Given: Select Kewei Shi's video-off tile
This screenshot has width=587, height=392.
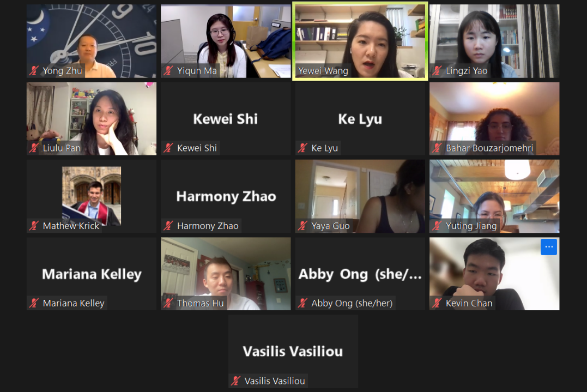Looking at the screenshot, I should click(x=226, y=119).
